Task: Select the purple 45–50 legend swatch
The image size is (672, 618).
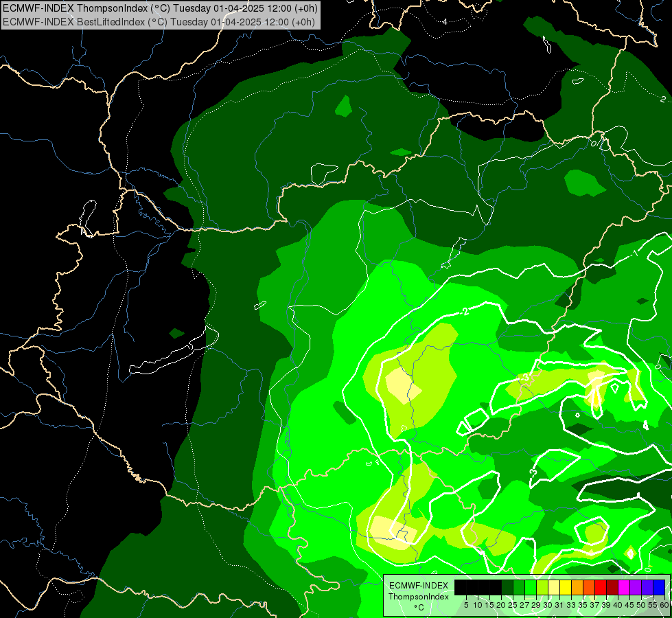Action: pyautogui.click(x=636, y=587)
